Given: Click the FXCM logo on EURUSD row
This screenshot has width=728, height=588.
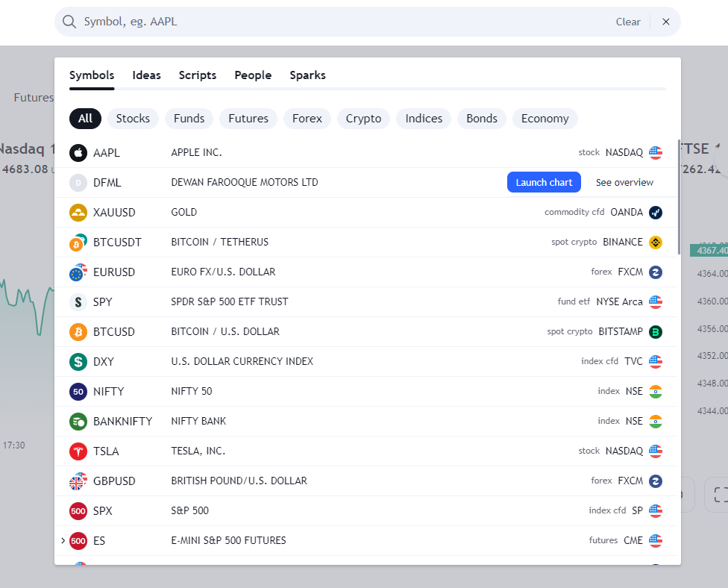Looking at the screenshot, I should point(656,272).
